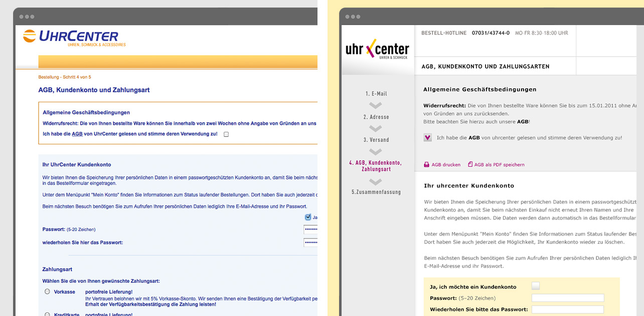Click the 'Ihr UhrCenter Kundenkonto' heading in the old design

[77, 165]
